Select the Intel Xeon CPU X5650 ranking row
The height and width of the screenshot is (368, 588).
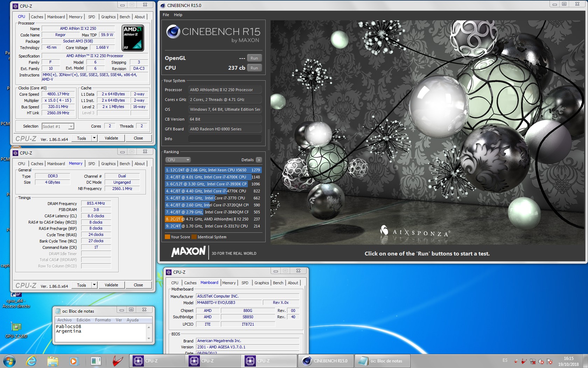click(213, 170)
